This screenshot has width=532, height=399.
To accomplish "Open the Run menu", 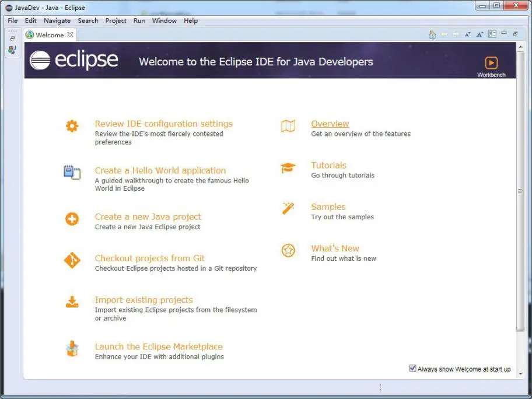I will 139,20.
